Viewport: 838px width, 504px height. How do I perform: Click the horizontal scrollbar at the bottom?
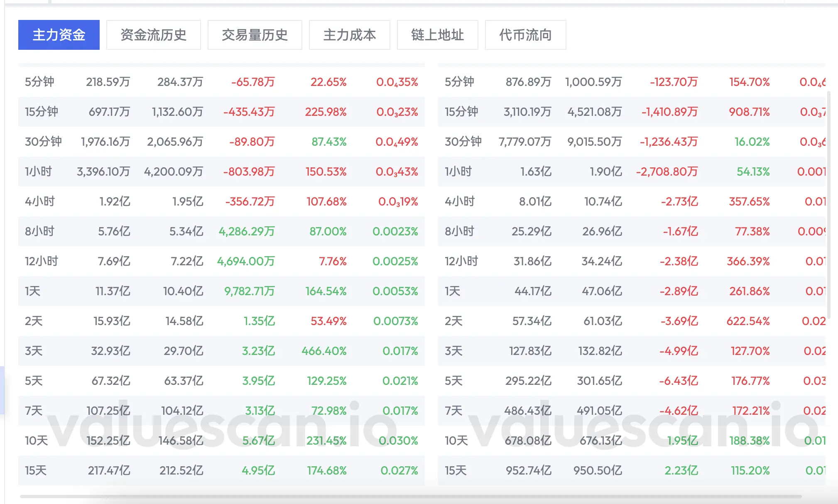click(410, 497)
